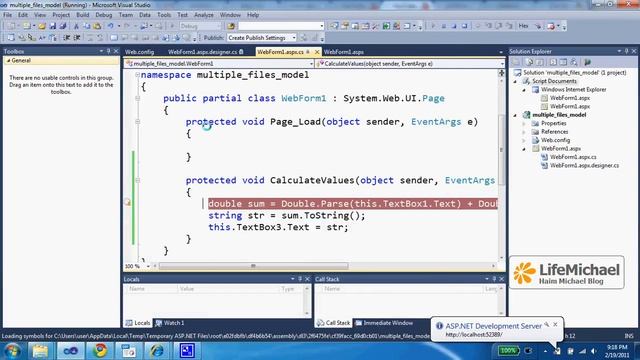Image resolution: width=640 pixels, height=360 pixels.
Task: Open the Build menu
Action: point(83,15)
